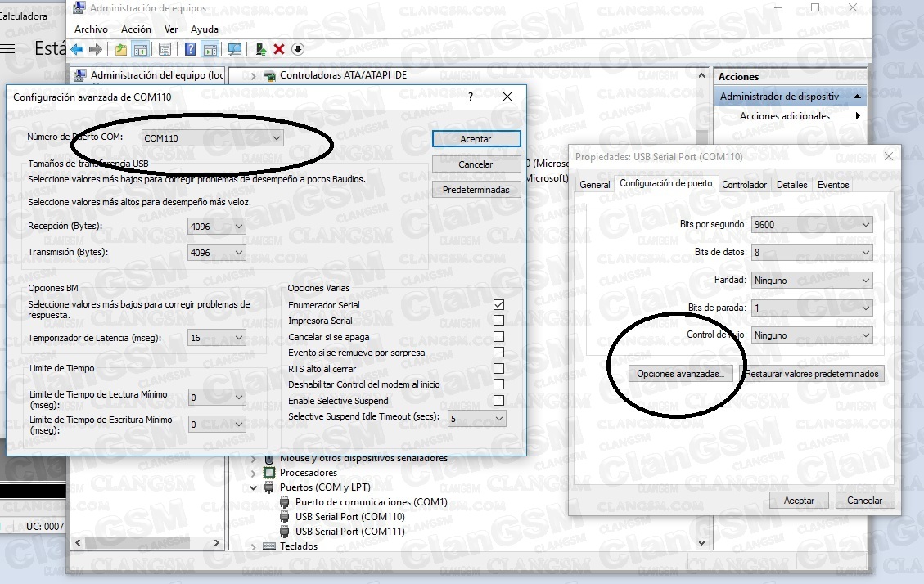Go back with the blue Back arrow
Screen dimensions: 924x584
tap(77, 49)
